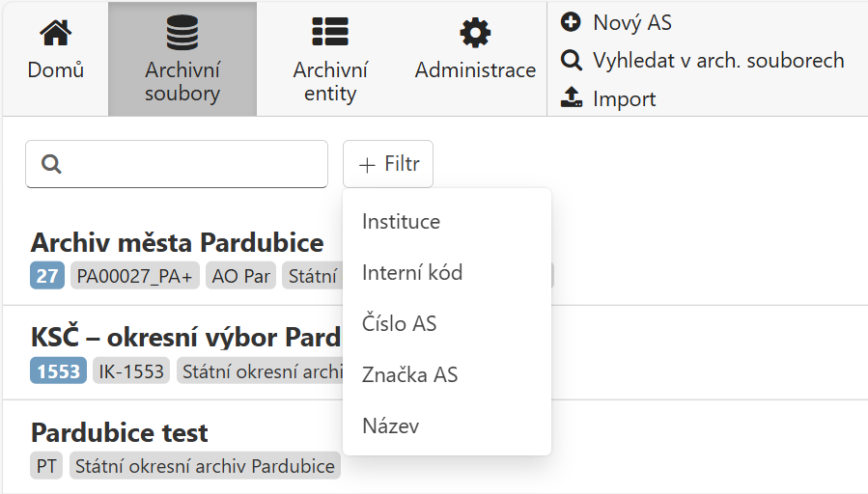Choose Interní kód from the filter menu
Image resolution: width=868 pixels, height=494 pixels.
tap(412, 273)
